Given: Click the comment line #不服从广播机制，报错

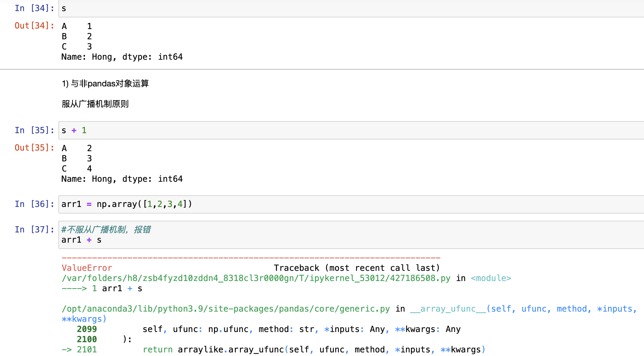Looking at the screenshot, I should point(106,230).
